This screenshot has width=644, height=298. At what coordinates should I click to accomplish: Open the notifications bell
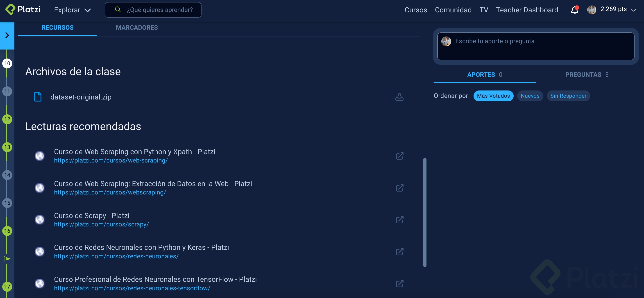pyautogui.click(x=574, y=10)
